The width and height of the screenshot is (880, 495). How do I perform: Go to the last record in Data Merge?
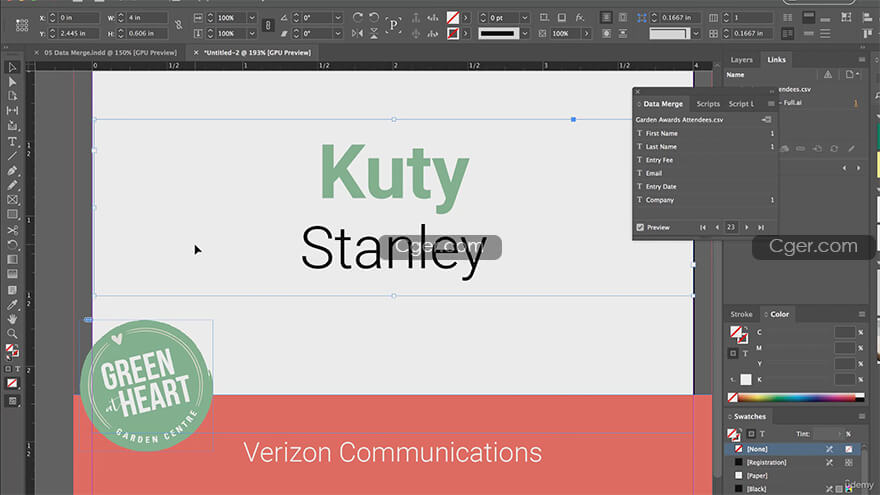click(761, 227)
